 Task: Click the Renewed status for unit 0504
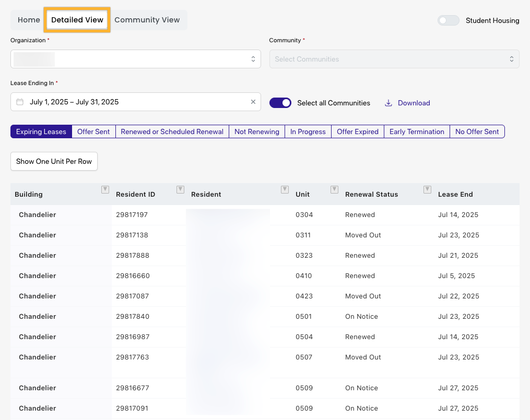[x=360, y=337]
